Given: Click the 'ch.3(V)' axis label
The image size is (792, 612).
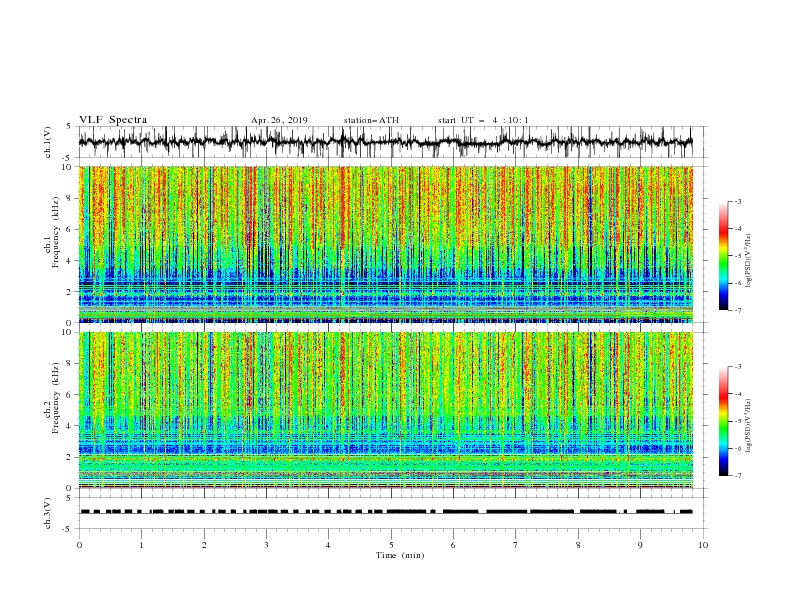Looking at the screenshot, I should coord(48,513).
